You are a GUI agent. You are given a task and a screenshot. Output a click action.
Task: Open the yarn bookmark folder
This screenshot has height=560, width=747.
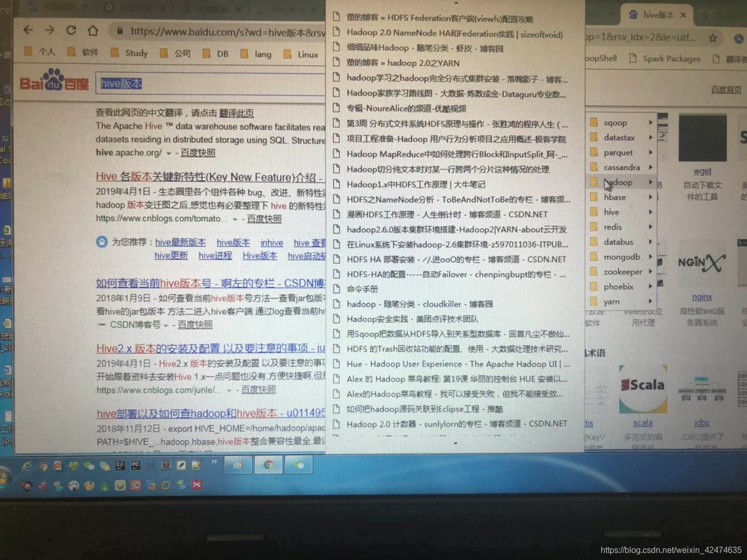[622, 301]
